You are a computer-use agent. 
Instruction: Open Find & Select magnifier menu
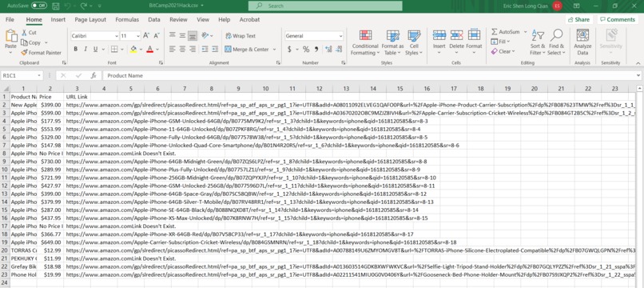557,42
